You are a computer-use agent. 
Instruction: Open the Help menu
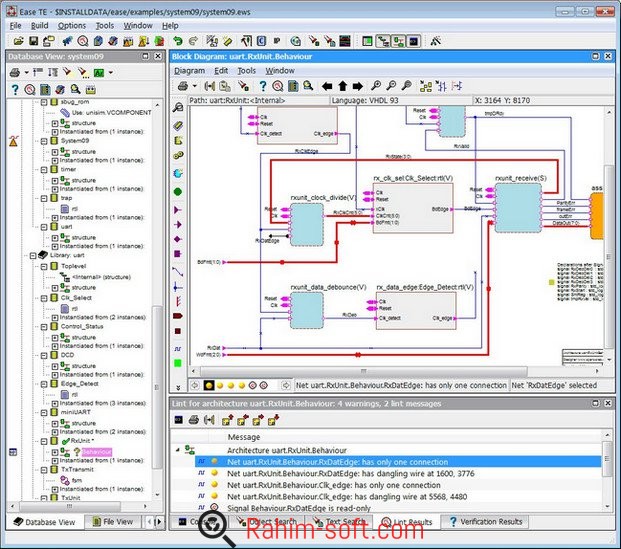click(170, 26)
